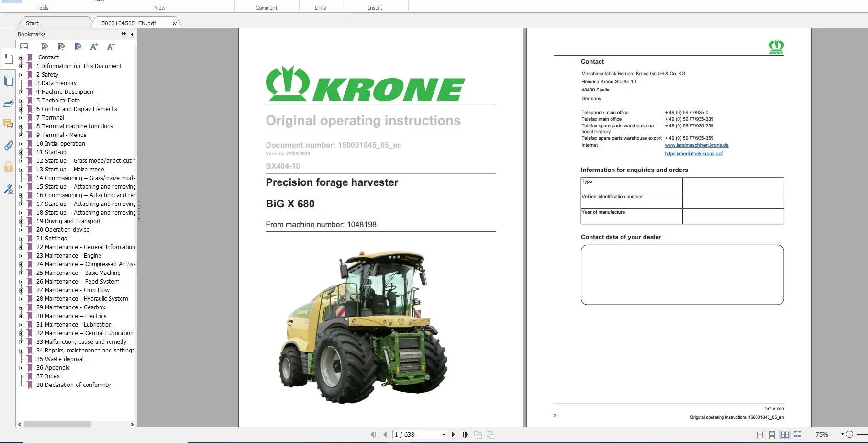Open www.landmaschinen.krone.de link

coord(697,145)
